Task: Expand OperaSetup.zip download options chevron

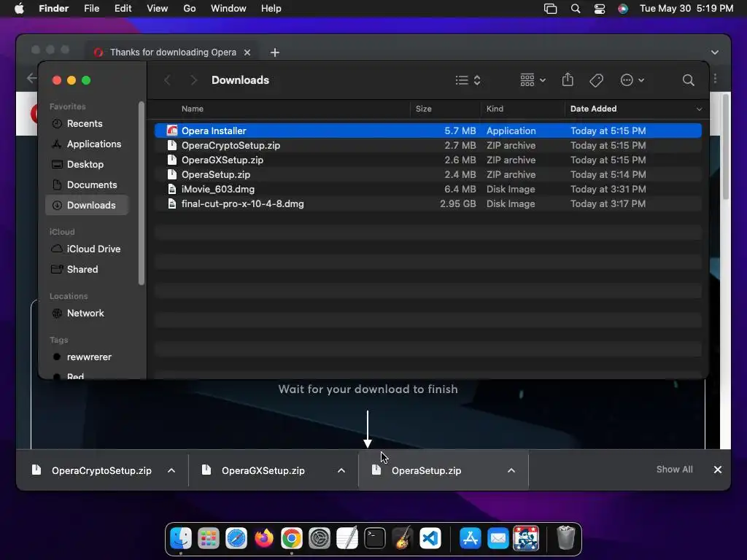Action: pyautogui.click(x=511, y=470)
